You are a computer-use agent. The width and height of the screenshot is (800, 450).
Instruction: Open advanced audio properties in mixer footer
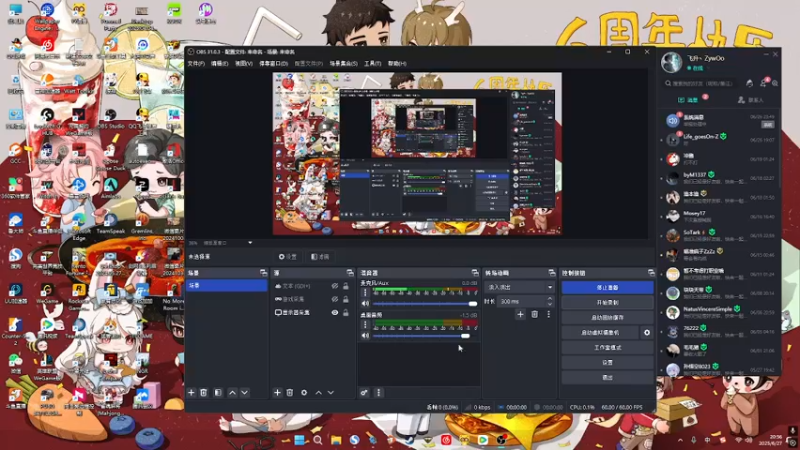364,393
